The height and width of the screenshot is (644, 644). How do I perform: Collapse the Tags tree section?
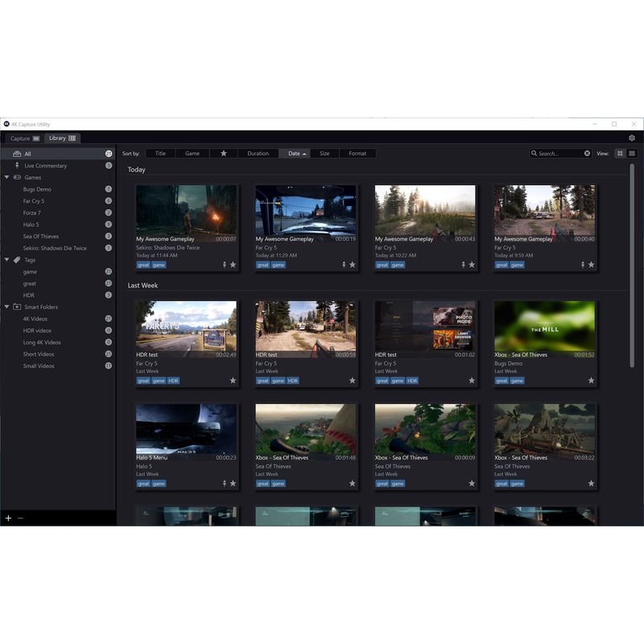[6, 259]
